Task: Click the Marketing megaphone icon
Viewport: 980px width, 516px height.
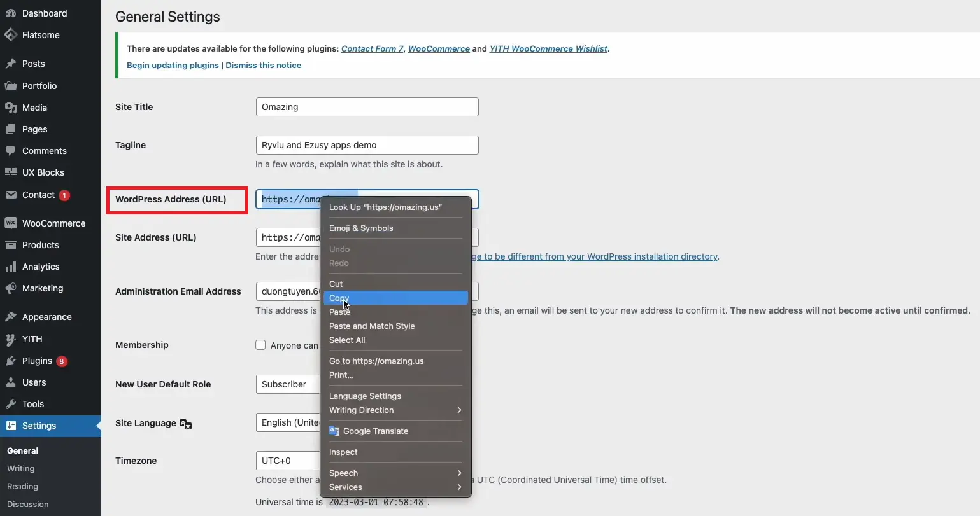Action: tap(11, 288)
